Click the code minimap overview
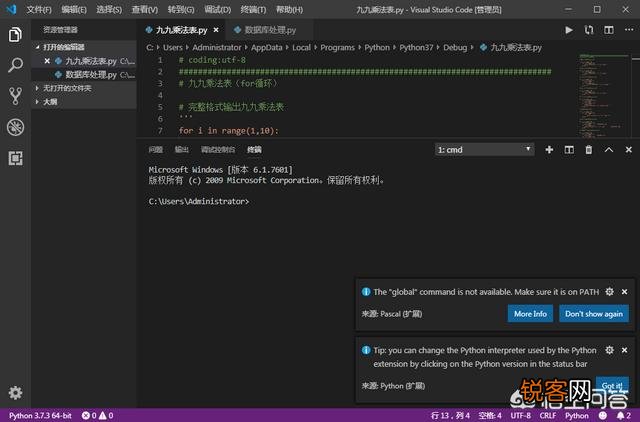The height and width of the screenshot is (422, 640). pyautogui.click(x=604, y=95)
